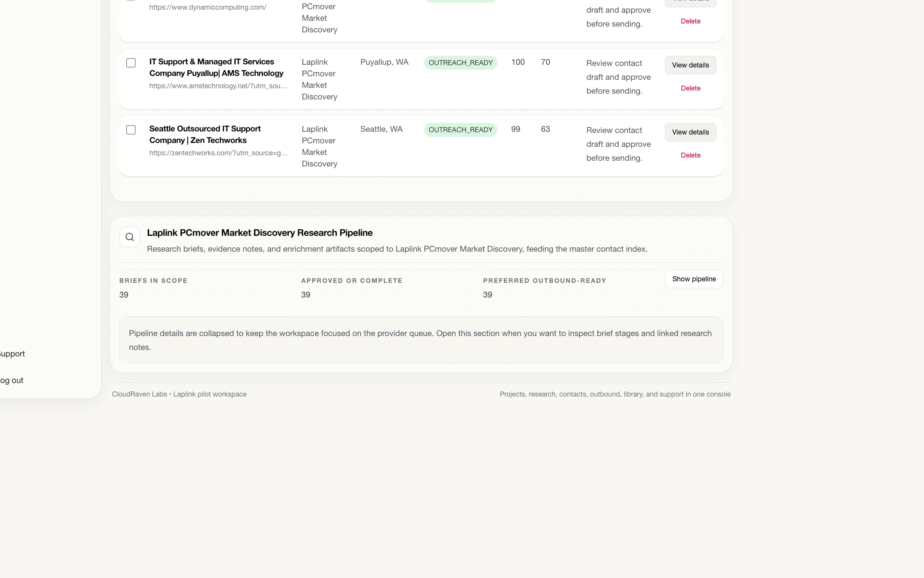Visit the dynamiccomputing.com link
924x578 pixels.
pos(208,7)
